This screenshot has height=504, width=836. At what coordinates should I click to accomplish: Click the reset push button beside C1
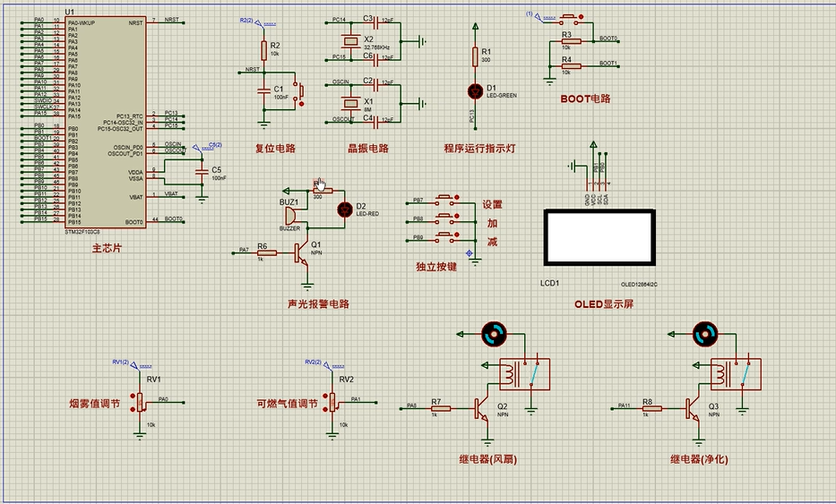[x=298, y=91]
